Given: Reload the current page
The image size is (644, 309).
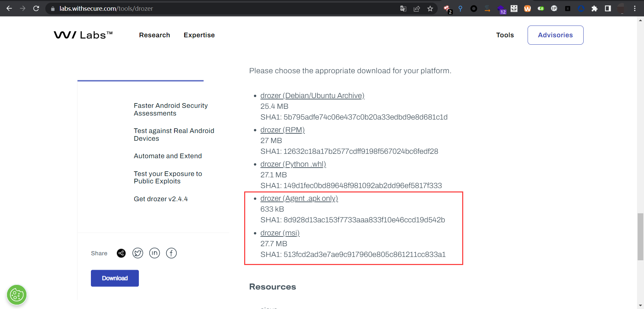Looking at the screenshot, I should (x=36, y=8).
